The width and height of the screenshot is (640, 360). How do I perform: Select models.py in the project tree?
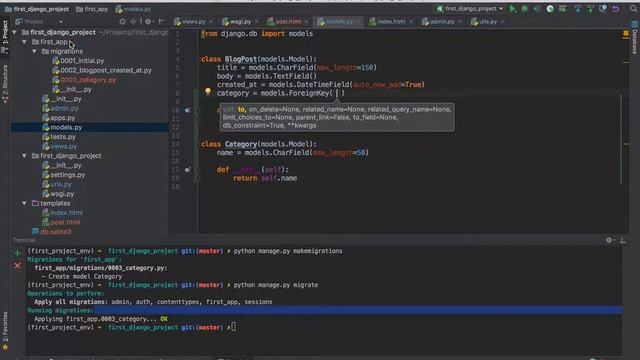pyautogui.click(x=62, y=127)
